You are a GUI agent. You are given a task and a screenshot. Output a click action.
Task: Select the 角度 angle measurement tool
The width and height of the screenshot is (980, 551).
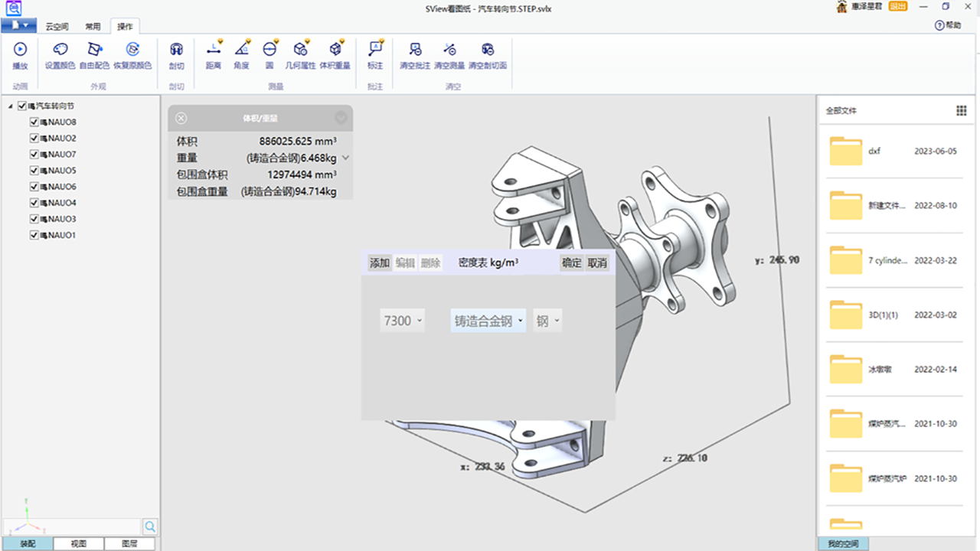pyautogui.click(x=241, y=55)
